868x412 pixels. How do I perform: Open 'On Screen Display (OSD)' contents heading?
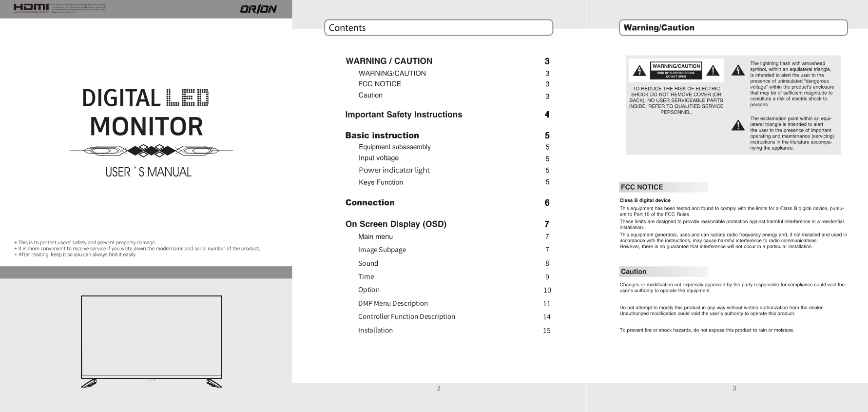396,224
